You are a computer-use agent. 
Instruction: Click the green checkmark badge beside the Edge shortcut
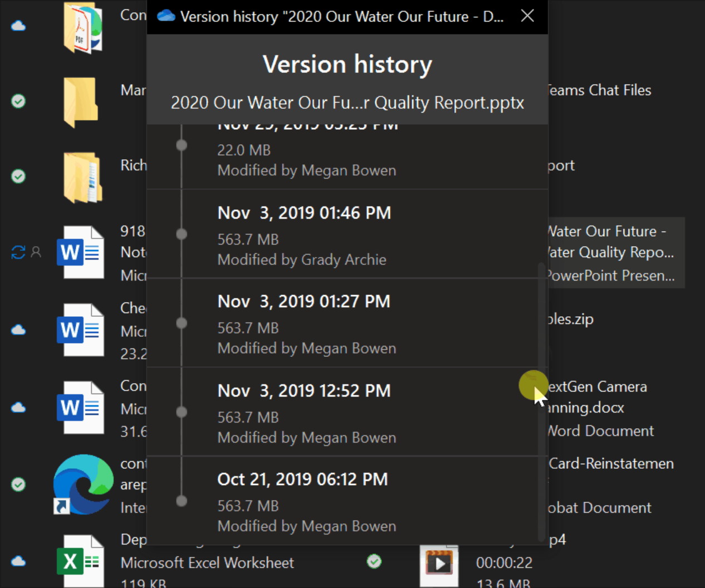click(x=18, y=484)
